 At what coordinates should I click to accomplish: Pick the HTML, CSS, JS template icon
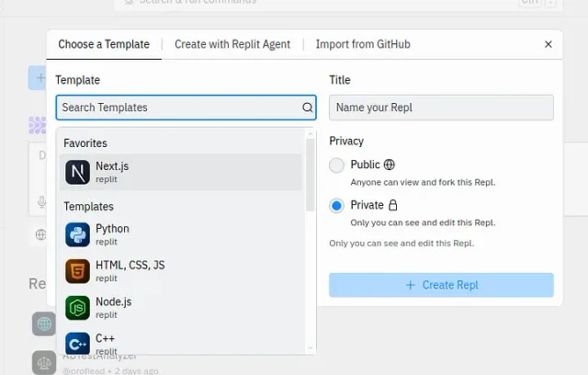tap(77, 271)
